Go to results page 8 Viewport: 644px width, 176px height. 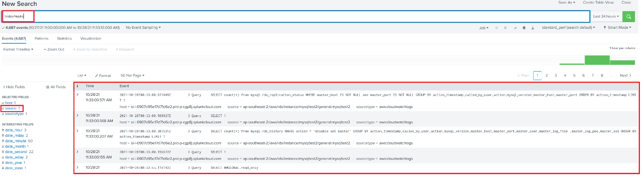click(x=602, y=76)
